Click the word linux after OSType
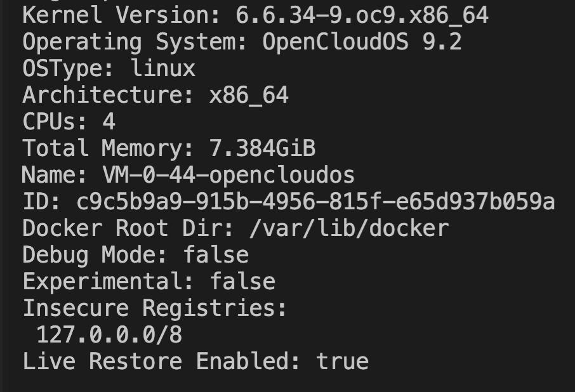This screenshot has height=392, width=575. (x=162, y=69)
